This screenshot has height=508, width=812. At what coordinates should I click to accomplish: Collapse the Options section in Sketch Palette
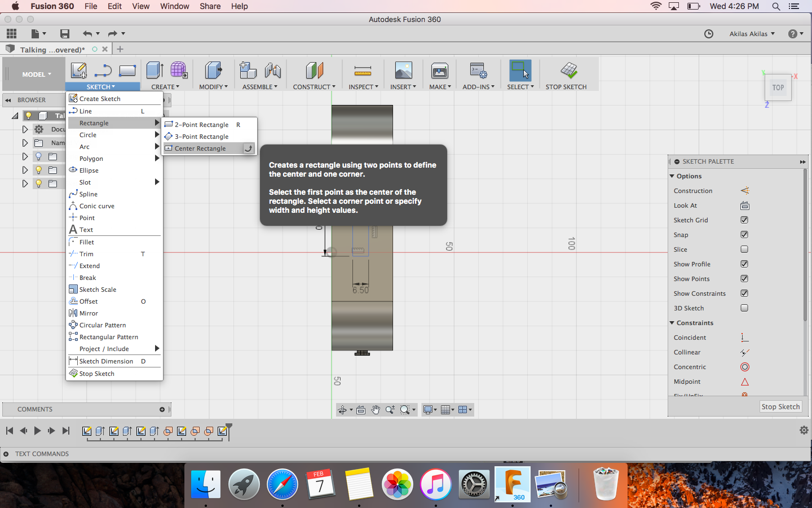coord(672,176)
